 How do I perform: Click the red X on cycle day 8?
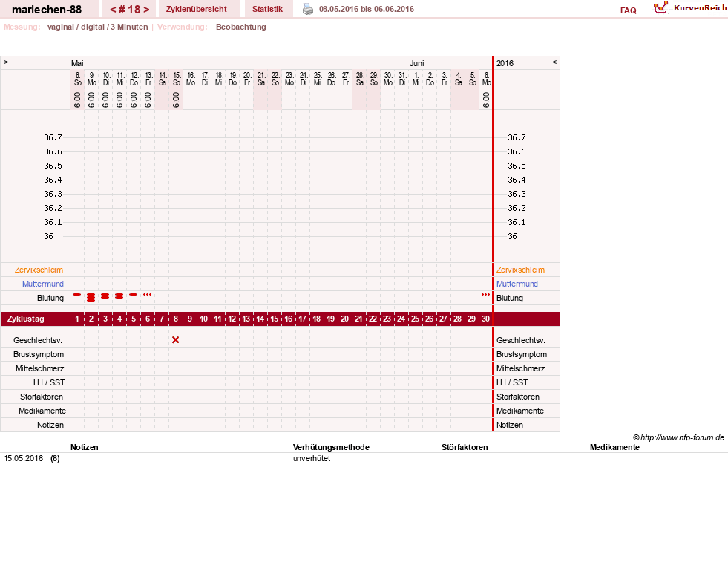click(x=175, y=340)
